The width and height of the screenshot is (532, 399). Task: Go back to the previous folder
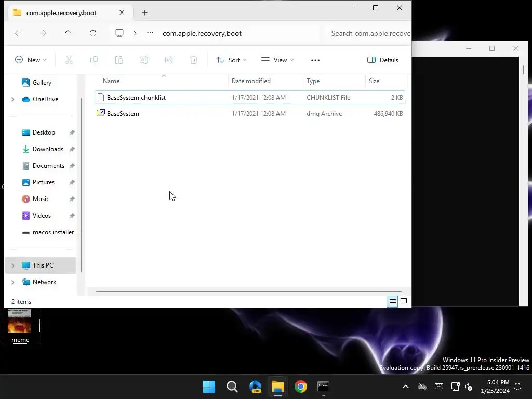(x=18, y=33)
